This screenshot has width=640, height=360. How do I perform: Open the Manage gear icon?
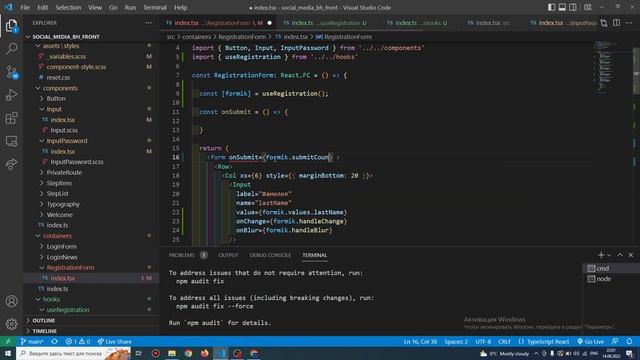(11, 324)
